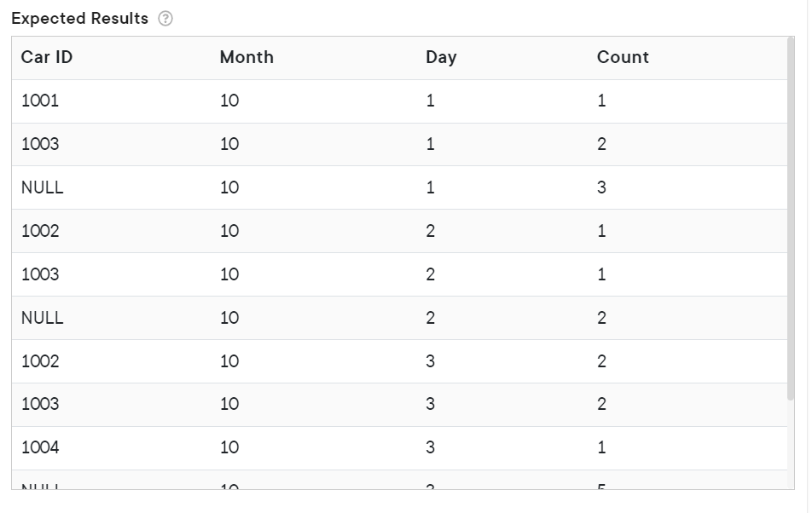Click Car ID 1002 in Day 2 row
Image resolution: width=812 pixels, height=513 pixels.
tap(40, 231)
